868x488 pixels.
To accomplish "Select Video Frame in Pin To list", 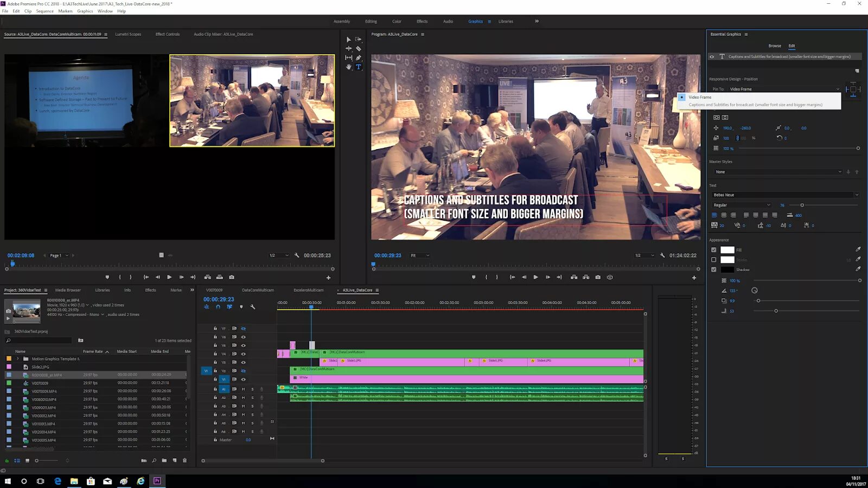I will pos(700,97).
